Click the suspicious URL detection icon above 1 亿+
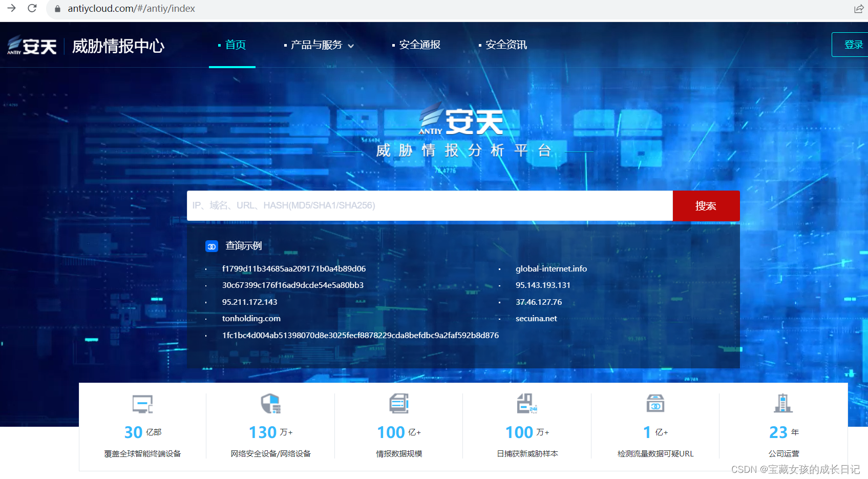Viewport: 868px width, 479px height. [654, 404]
